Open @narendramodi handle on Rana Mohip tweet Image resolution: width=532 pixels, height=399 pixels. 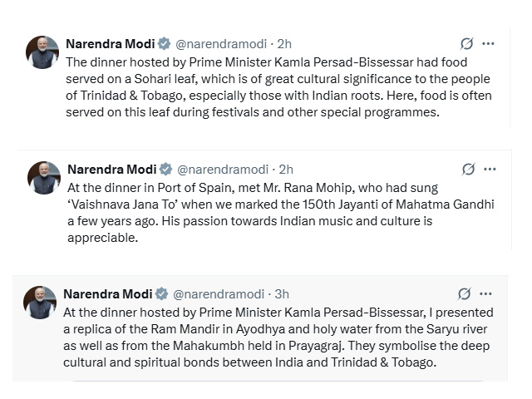click(223, 170)
